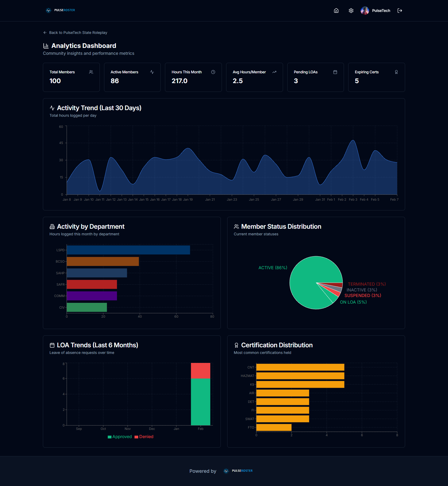Select the certificate icon on Expiring Certs card
This screenshot has width=448, height=486.
coord(396,72)
